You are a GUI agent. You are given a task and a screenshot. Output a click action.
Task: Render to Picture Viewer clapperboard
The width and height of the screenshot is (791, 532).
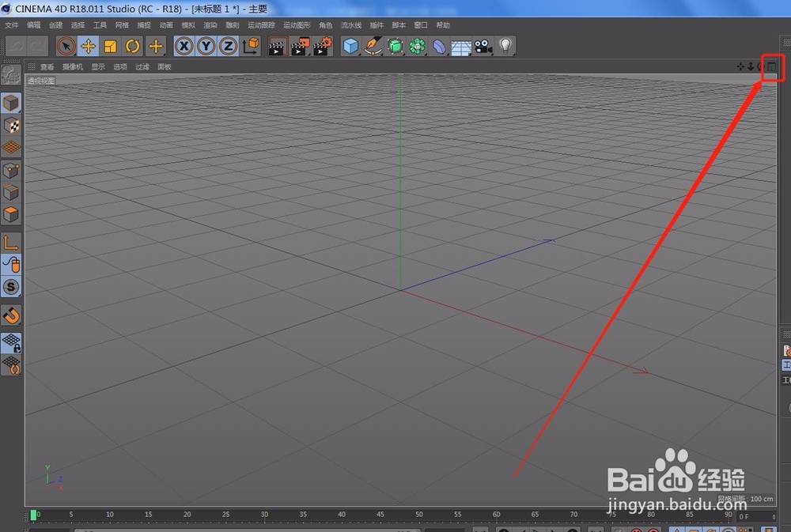300,47
